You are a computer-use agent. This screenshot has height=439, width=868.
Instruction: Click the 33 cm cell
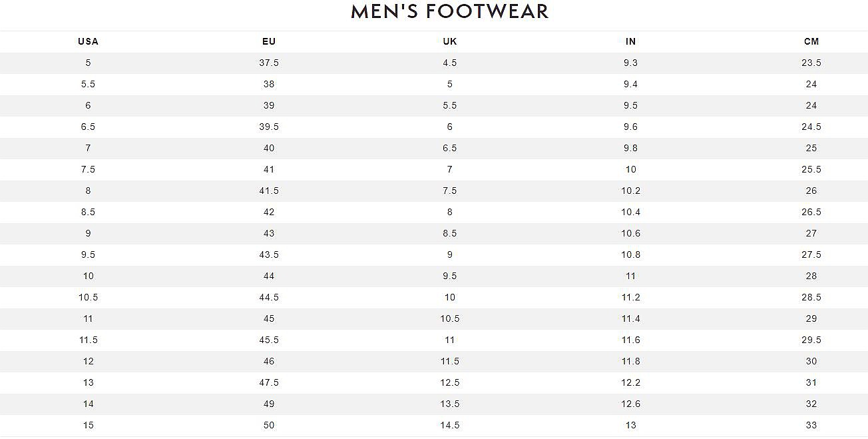[x=811, y=425]
